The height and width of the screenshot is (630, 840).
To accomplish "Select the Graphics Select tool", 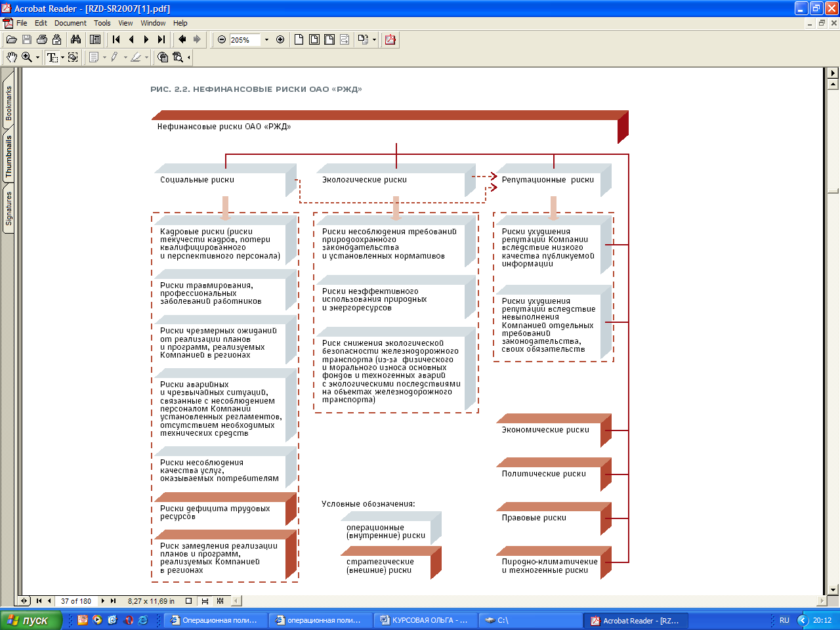I will click(x=73, y=57).
